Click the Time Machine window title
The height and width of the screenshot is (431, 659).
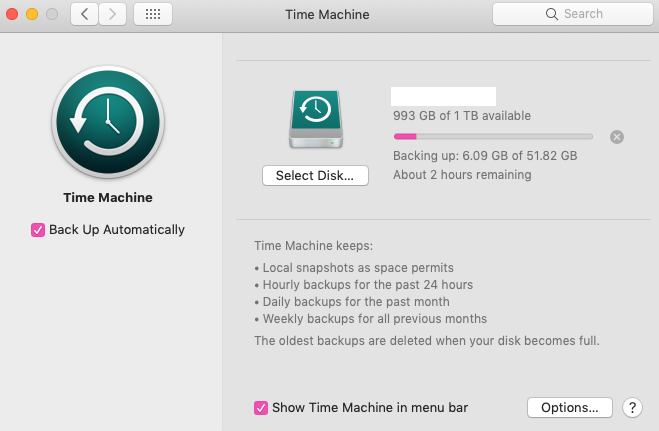click(x=327, y=15)
